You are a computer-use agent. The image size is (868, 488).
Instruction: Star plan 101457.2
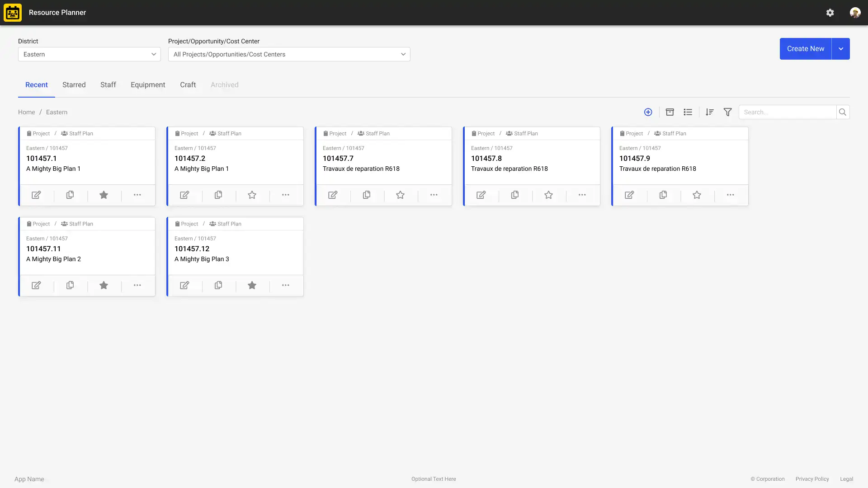(252, 195)
